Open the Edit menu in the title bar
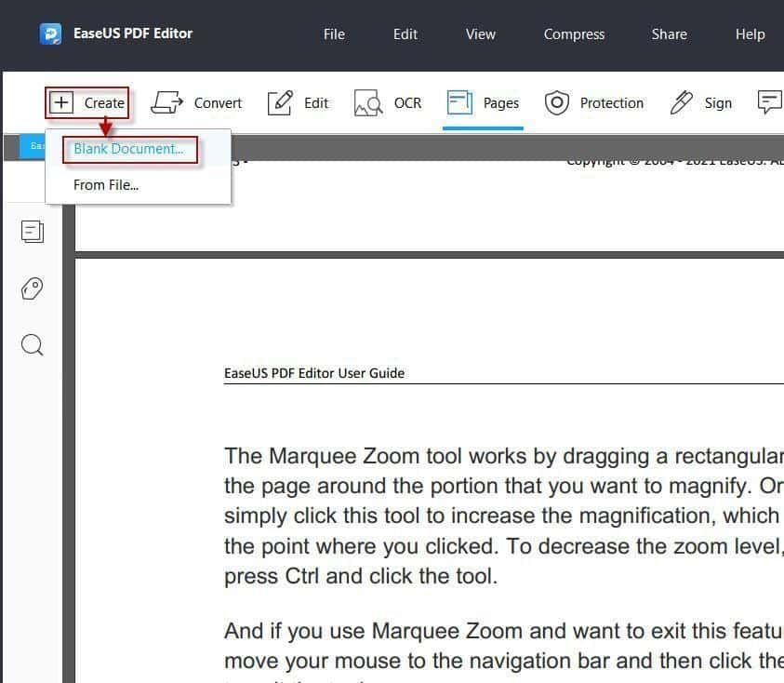Viewport: 784px width, 683px height. [405, 34]
